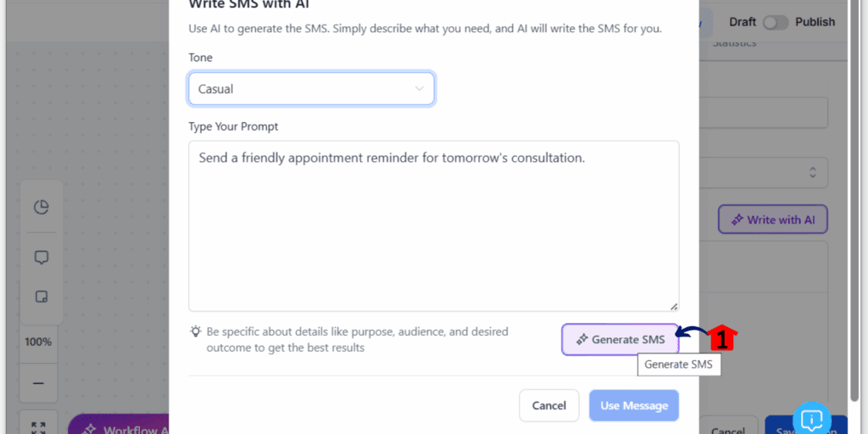Click inside the Type Your Prompt text area

[x=433, y=225]
